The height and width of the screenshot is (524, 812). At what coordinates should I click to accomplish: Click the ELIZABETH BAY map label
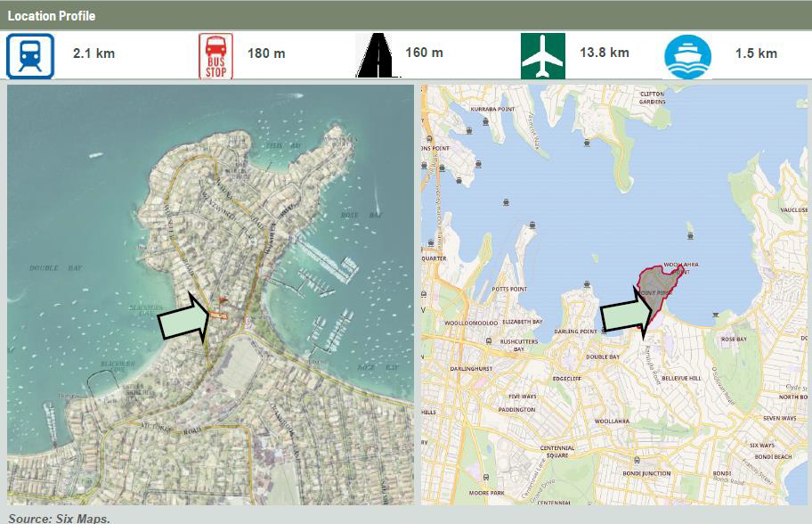click(x=523, y=322)
